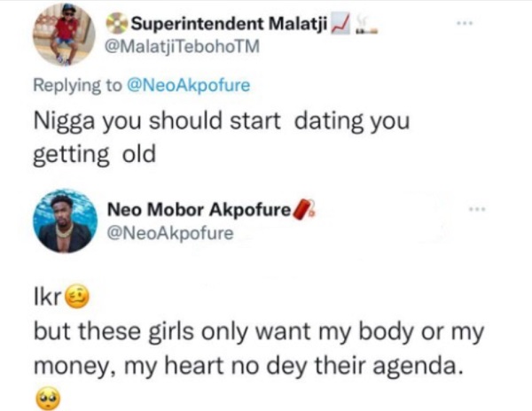Click the pleading face emoji at tweet end
Screen dimensions: 532x411
(44, 399)
